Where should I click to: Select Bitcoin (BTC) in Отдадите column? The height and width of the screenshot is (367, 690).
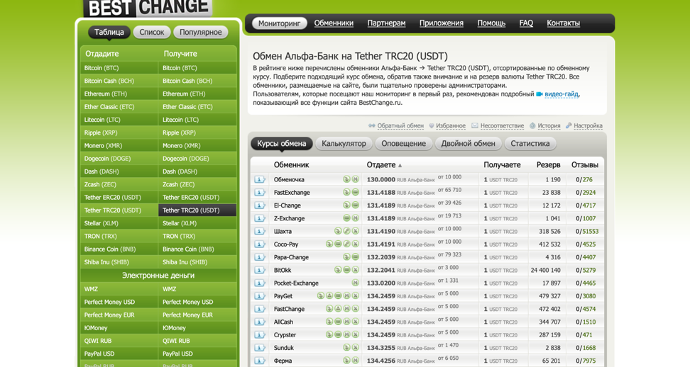[119, 68]
